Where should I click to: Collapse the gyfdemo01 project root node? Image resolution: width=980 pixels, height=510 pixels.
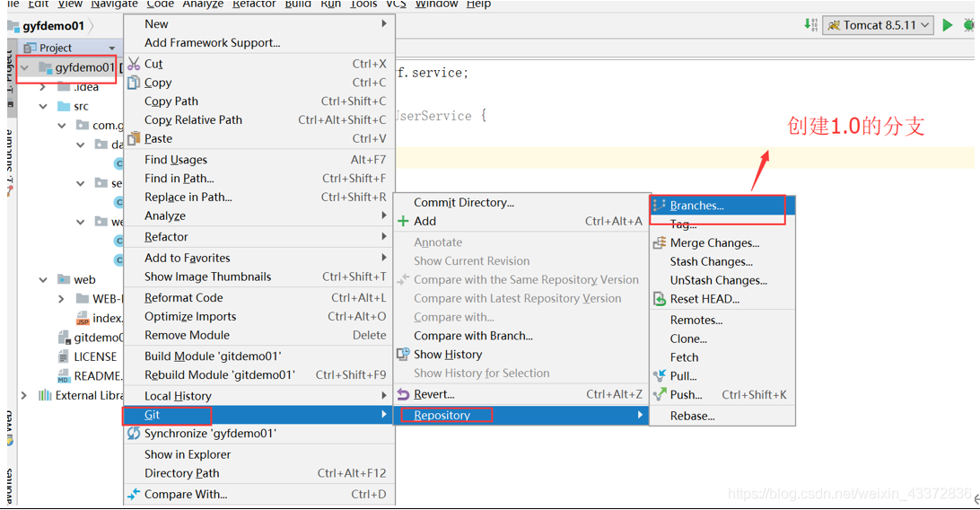(25, 67)
